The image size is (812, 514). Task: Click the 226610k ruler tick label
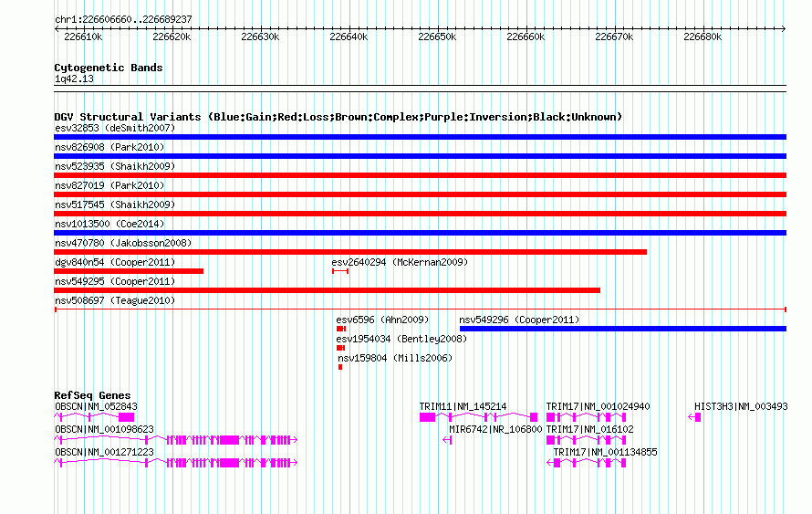coord(83,37)
